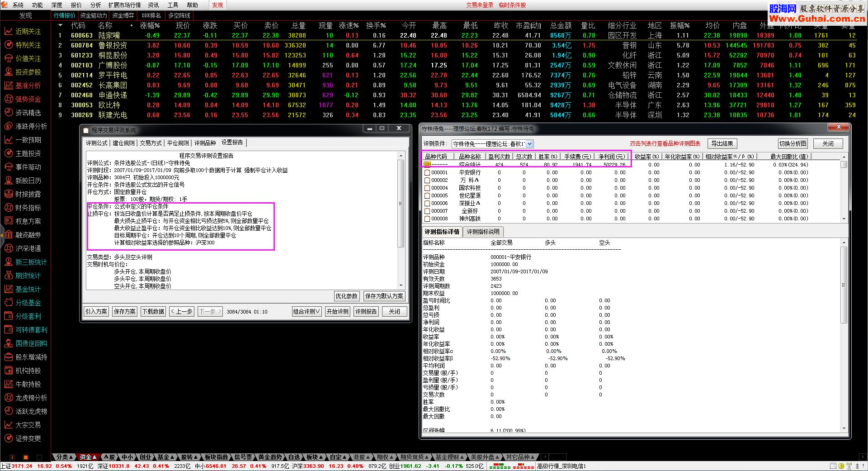Click the 开始评测 button
Screen dimensions: 868x471
click(338, 311)
